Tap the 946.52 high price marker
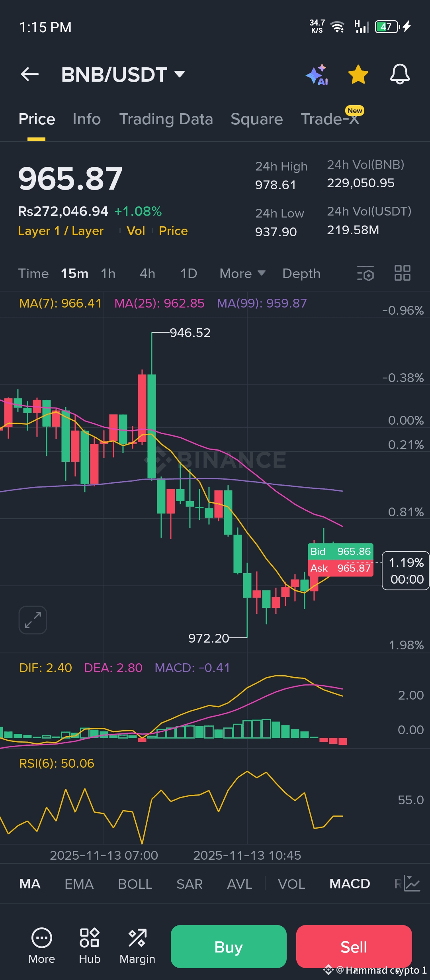This screenshot has width=430, height=980. 190,333
